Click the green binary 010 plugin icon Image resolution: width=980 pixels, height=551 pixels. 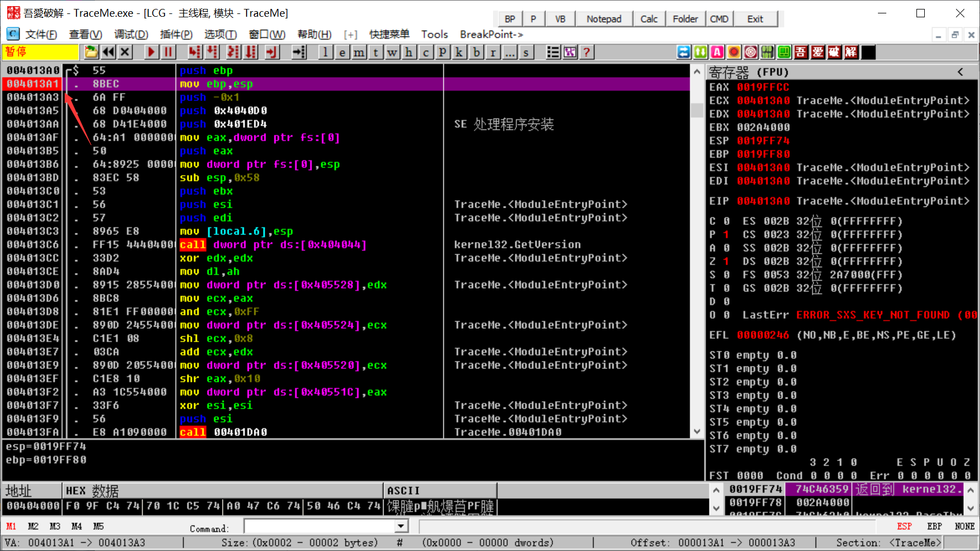767,52
